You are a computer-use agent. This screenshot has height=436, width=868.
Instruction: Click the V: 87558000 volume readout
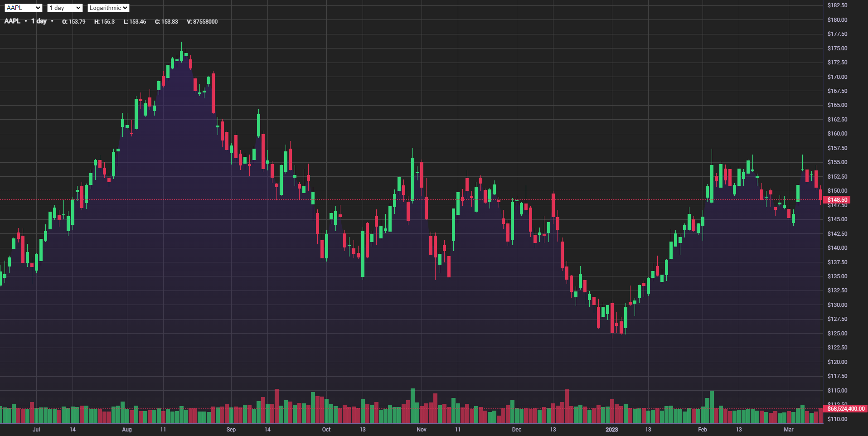202,21
